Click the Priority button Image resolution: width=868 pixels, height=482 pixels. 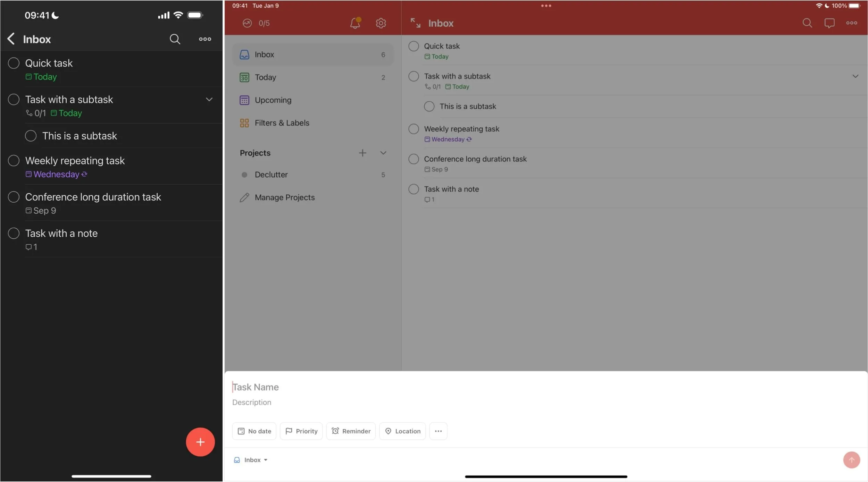301,431
